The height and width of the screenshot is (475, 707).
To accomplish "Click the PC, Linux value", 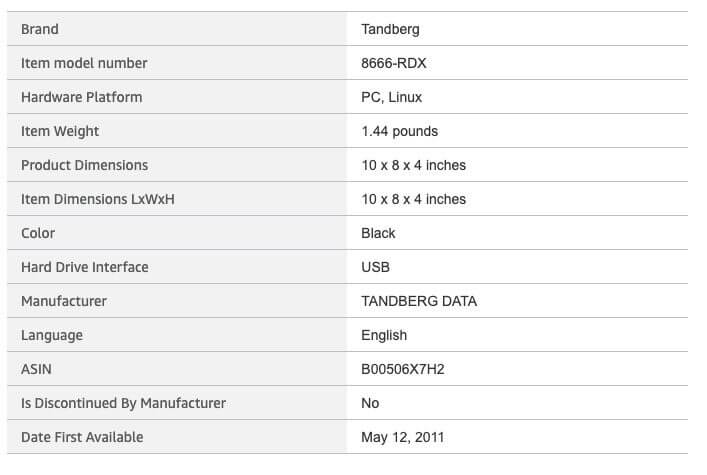I will (x=391, y=97).
